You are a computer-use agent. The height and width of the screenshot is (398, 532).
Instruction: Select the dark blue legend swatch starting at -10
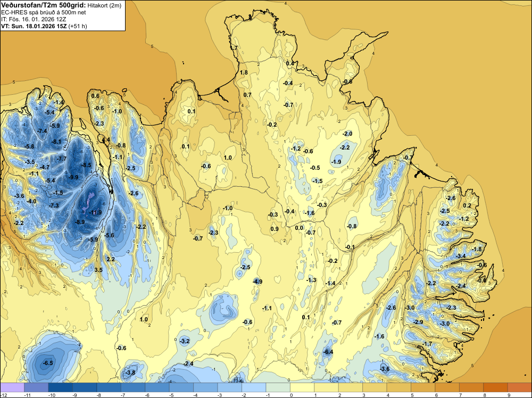tap(61, 387)
